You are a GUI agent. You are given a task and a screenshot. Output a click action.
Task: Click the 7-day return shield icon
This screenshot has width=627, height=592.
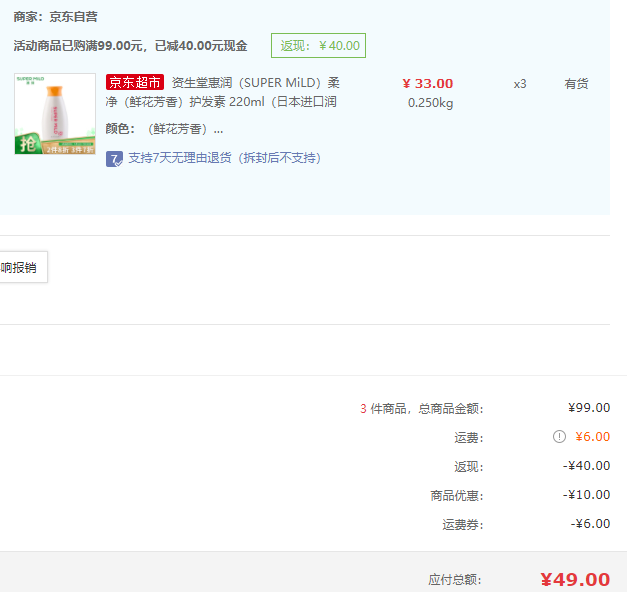tap(114, 158)
